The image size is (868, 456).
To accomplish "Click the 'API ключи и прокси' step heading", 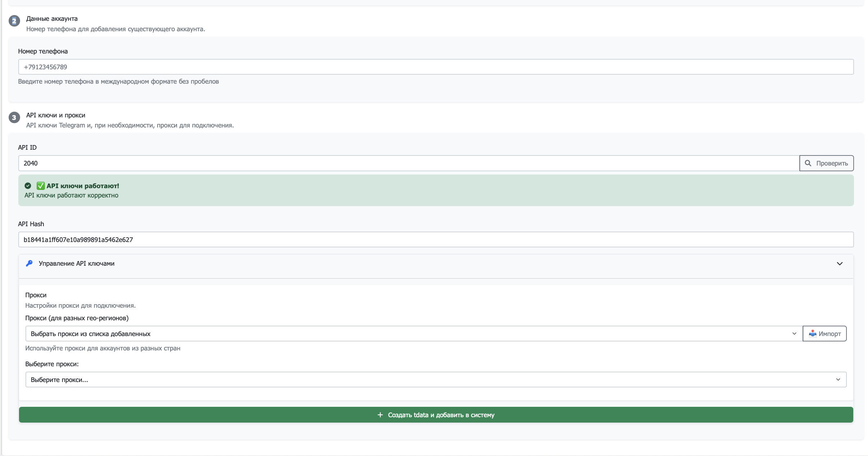I will 56,115.
